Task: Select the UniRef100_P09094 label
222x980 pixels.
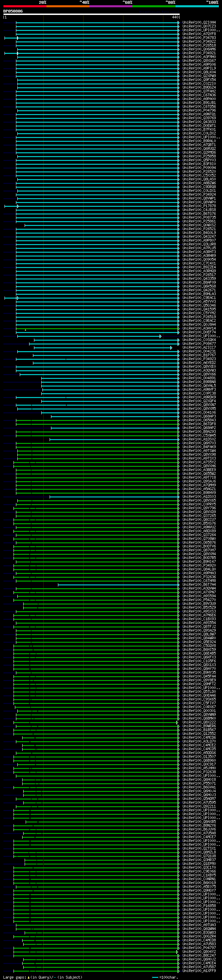Action: coord(199,168)
